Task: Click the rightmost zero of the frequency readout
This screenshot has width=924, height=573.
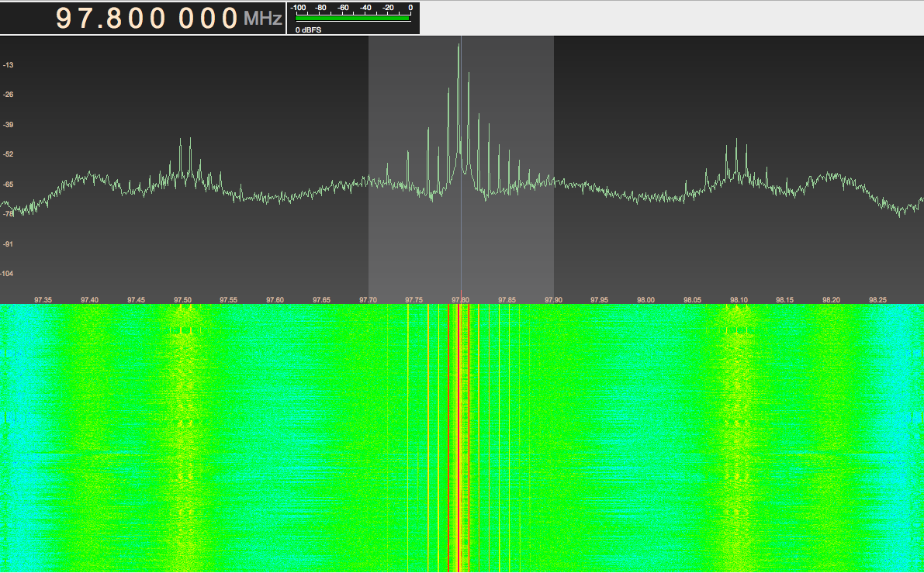Action: coord(229,19)
